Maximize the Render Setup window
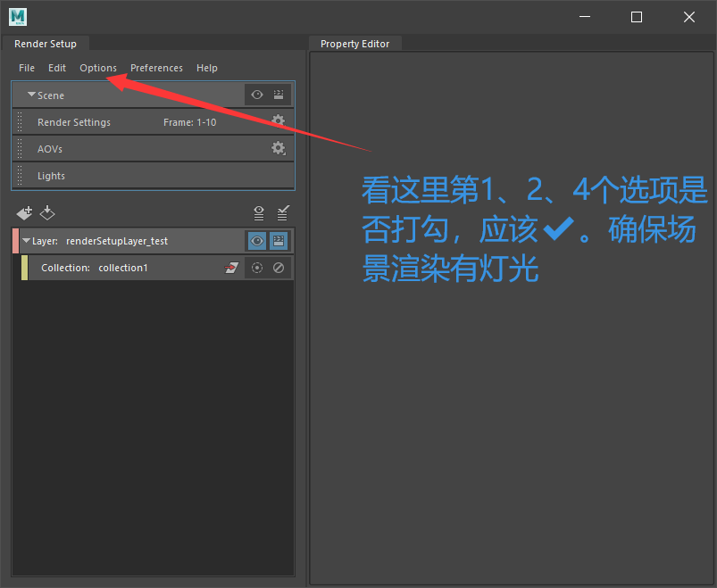The image size is (717, 588). click(x=637, y=17)
